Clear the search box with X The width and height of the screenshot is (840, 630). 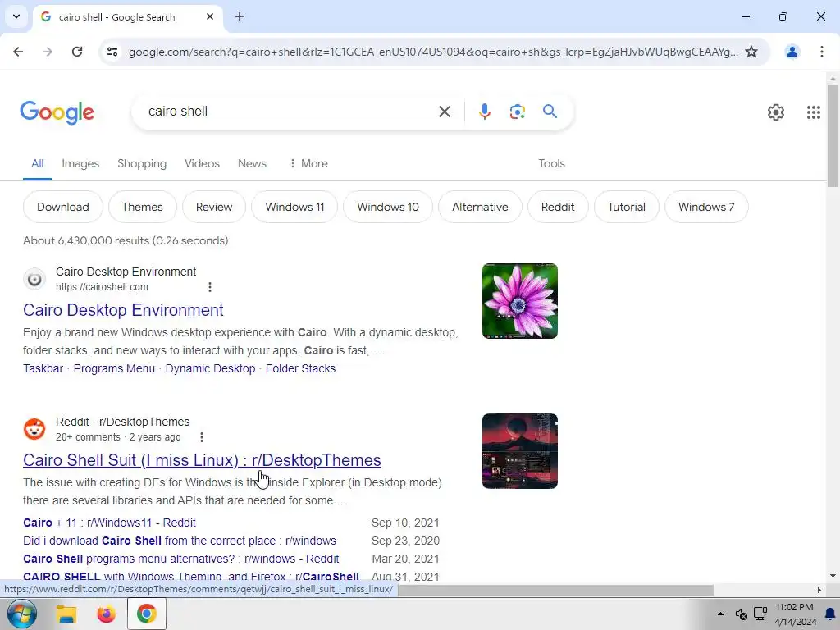(x=444, y=112)
